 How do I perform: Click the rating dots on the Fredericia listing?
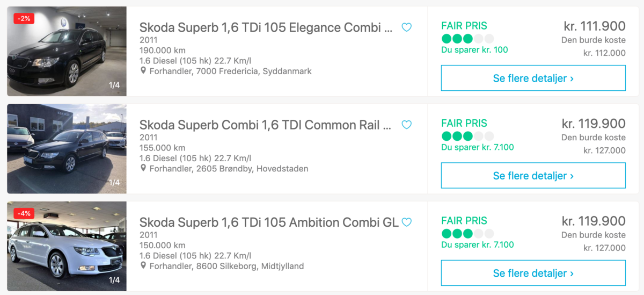tap(467, 39)
